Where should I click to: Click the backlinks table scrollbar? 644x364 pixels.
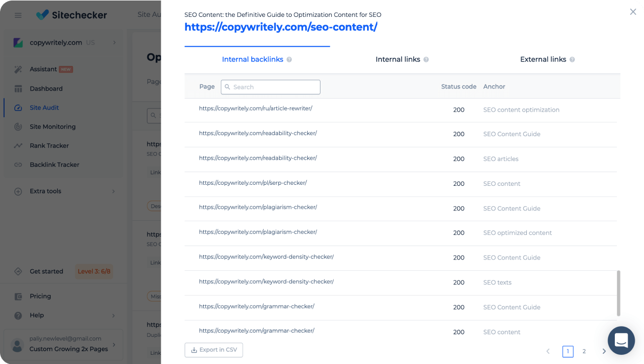pos(618,293)
